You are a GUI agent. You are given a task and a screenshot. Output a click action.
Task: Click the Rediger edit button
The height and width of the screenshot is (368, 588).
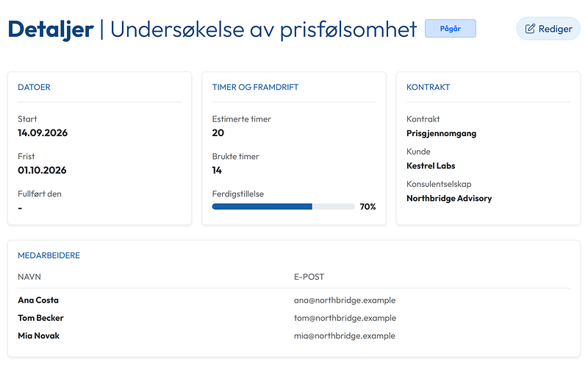pyautogui.click(x=548, y=29)
